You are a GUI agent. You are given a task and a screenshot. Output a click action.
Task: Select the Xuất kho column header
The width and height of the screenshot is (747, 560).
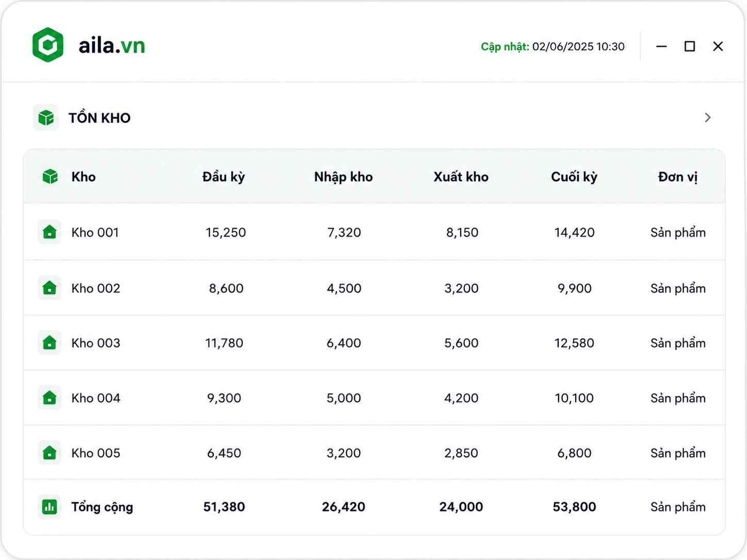(x=461, y=177)
